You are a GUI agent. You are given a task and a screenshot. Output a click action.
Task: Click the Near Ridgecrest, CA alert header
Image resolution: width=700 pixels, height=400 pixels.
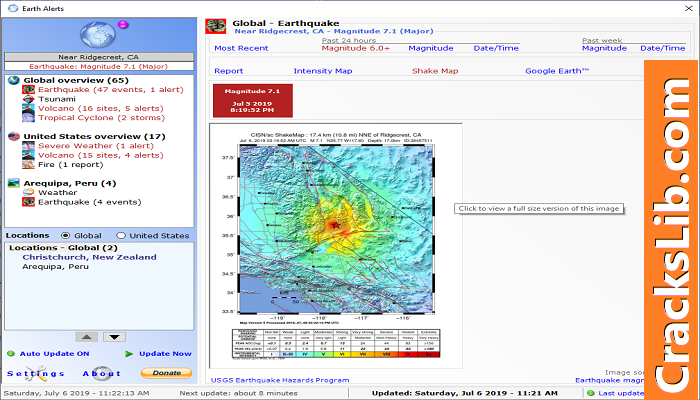[x=99, y=57]
